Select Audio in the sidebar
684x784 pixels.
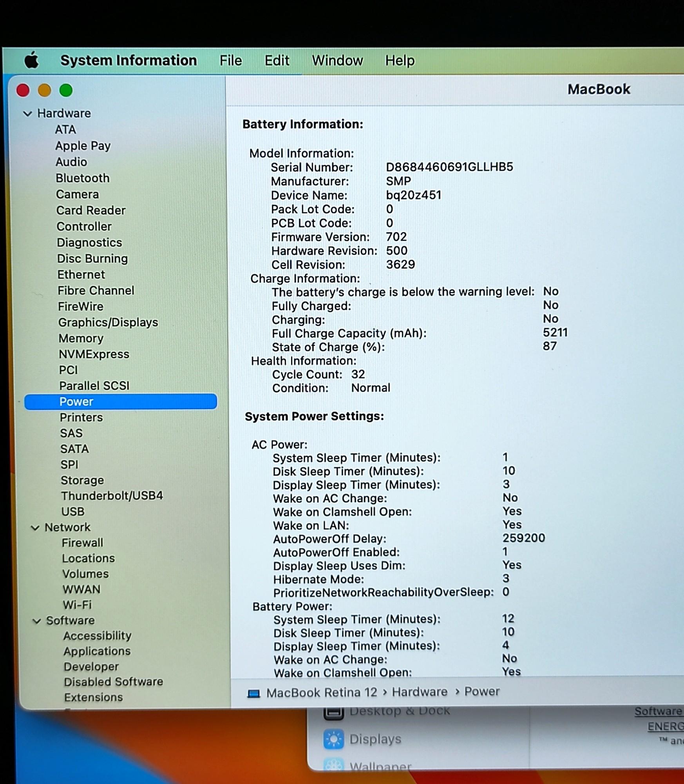pos(71,162)
